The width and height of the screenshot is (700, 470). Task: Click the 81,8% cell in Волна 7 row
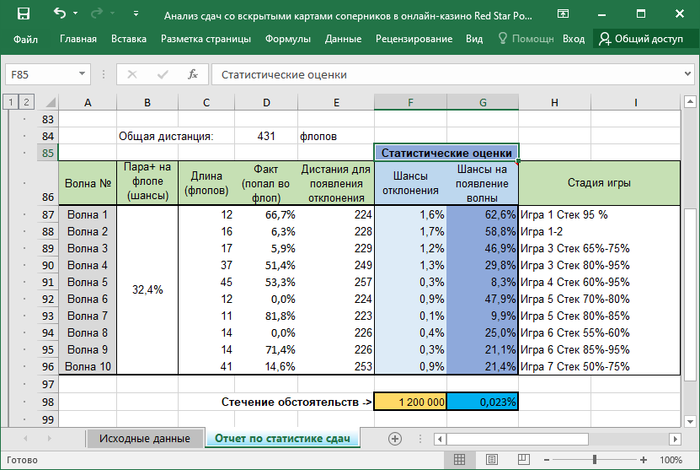(x=266, y=316)
